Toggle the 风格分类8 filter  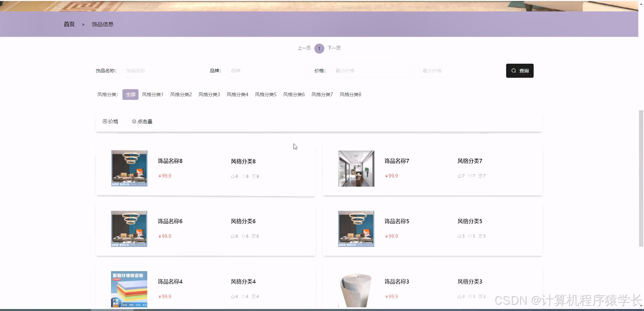click(350, 94)
